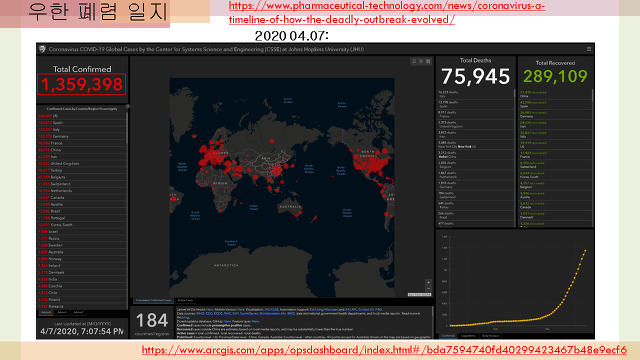Open the arcgis.com opsdashboard link
This screenshot has width=640, height=360.
tap(384, 350)
